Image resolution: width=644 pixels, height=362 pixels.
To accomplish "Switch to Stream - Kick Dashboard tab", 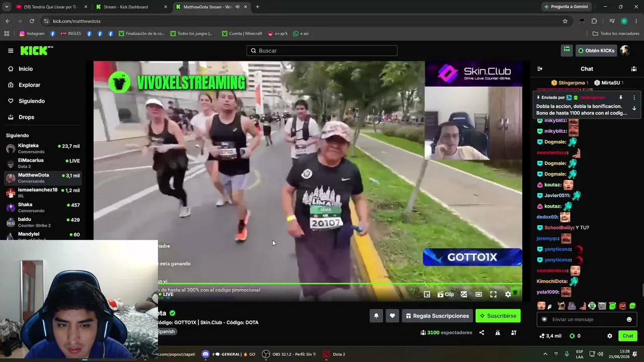I will [131, 7].
